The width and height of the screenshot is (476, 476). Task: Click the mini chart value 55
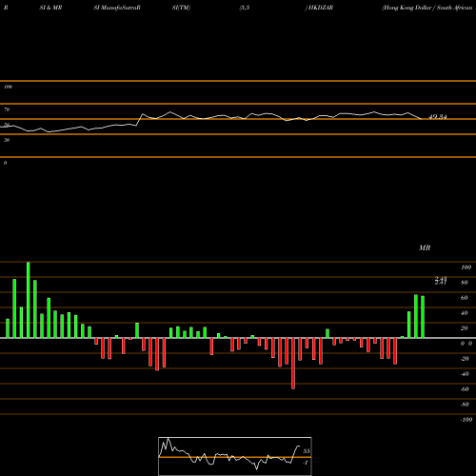click(307, 451)
